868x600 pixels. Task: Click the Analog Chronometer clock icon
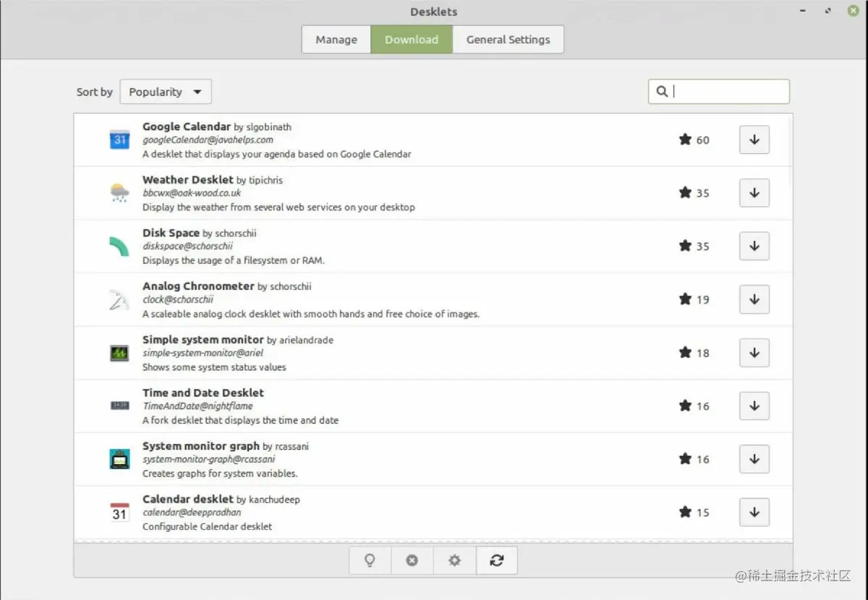(119, 299)
